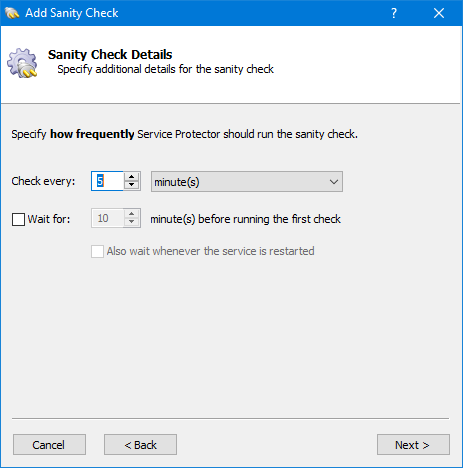Click the Add Sanity Check title bar text
Viewport: 463px width, 468px height.
[72, 13]
